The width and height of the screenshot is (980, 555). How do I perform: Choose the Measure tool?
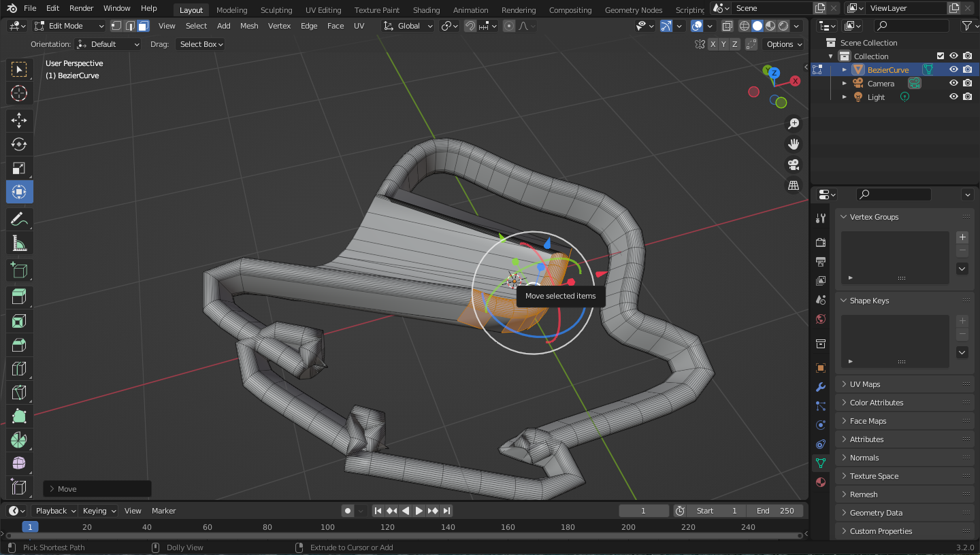coord(19,243)
